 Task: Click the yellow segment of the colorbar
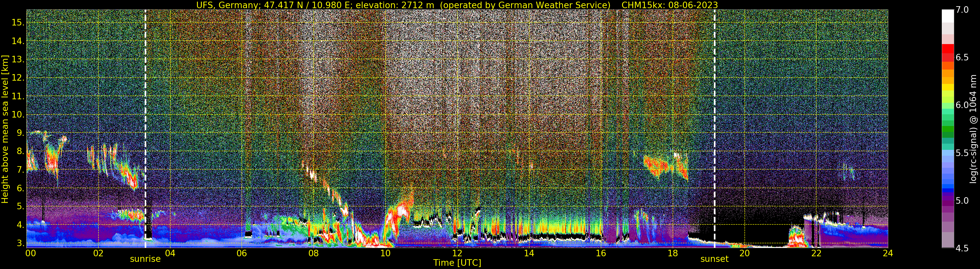[x=948, y=87]
